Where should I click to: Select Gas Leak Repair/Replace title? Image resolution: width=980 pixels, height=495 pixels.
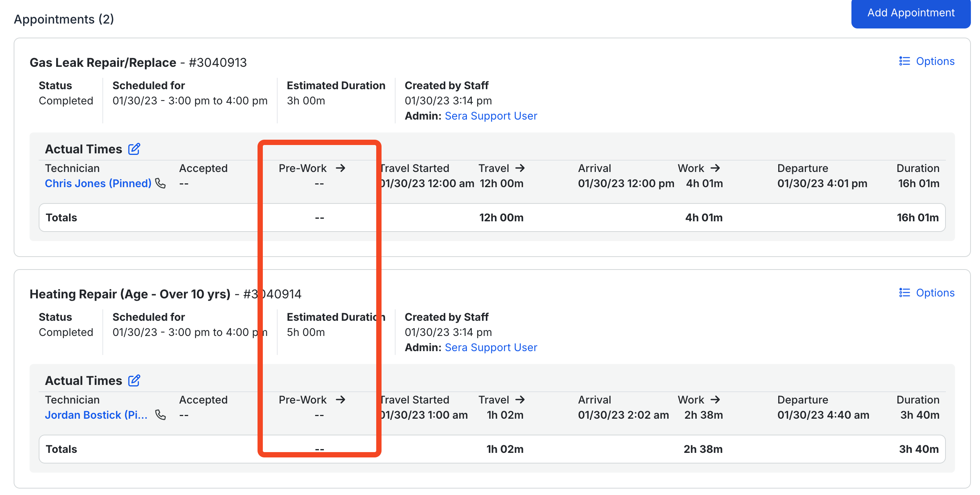pyautogui.click(x=103, y=63)
